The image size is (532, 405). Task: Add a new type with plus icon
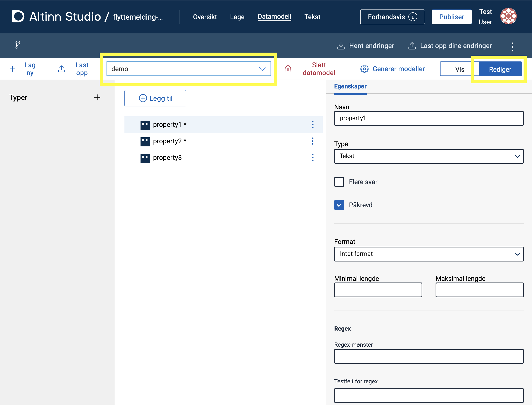click(97, 97)
